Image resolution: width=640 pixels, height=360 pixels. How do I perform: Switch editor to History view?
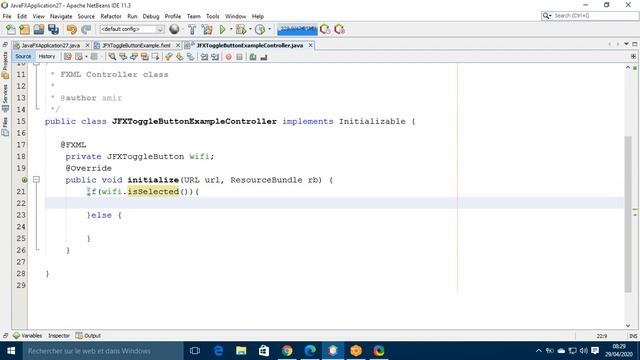pos(47,56)
